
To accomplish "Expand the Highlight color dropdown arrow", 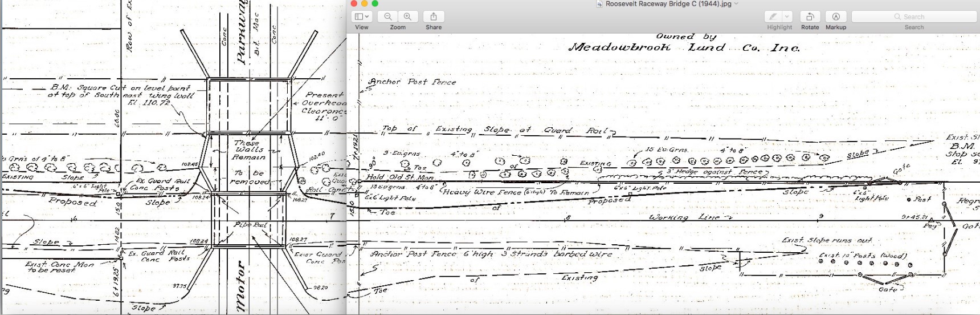I will click(x=787, y=17).
